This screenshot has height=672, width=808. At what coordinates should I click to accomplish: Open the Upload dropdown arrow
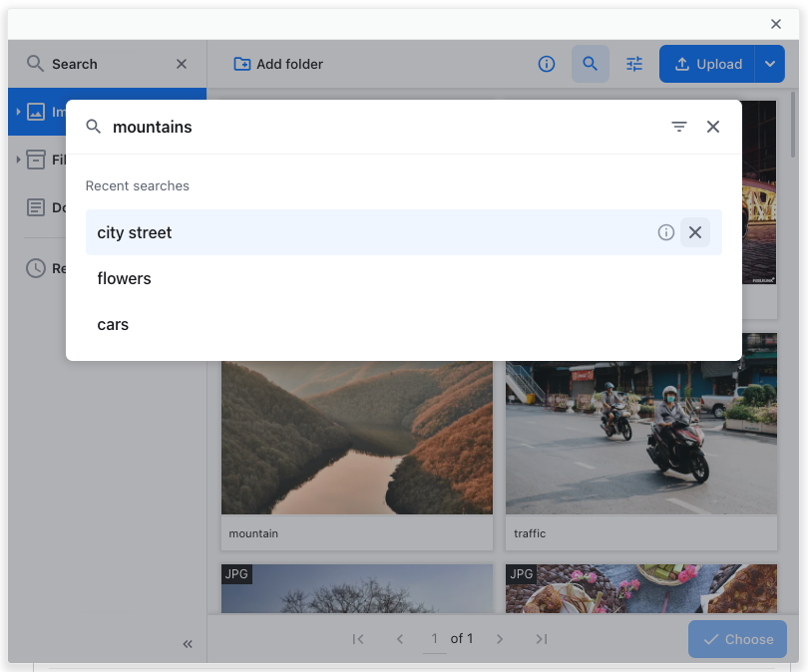(x=770, y=63)
